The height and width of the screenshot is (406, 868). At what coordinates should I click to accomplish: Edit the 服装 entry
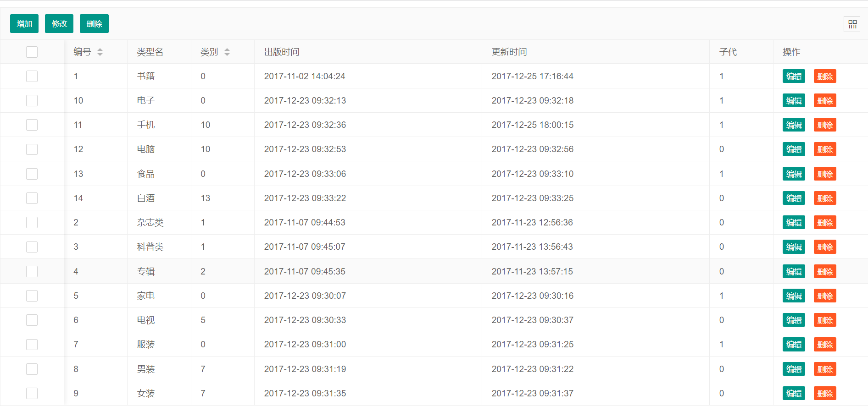click(794, 344)
